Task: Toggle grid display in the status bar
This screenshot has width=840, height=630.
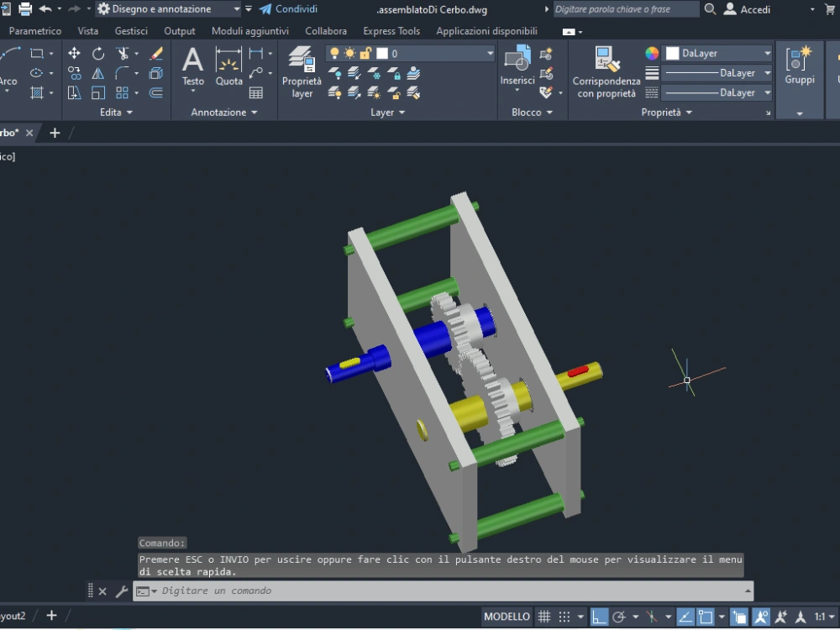Action: 545,616
